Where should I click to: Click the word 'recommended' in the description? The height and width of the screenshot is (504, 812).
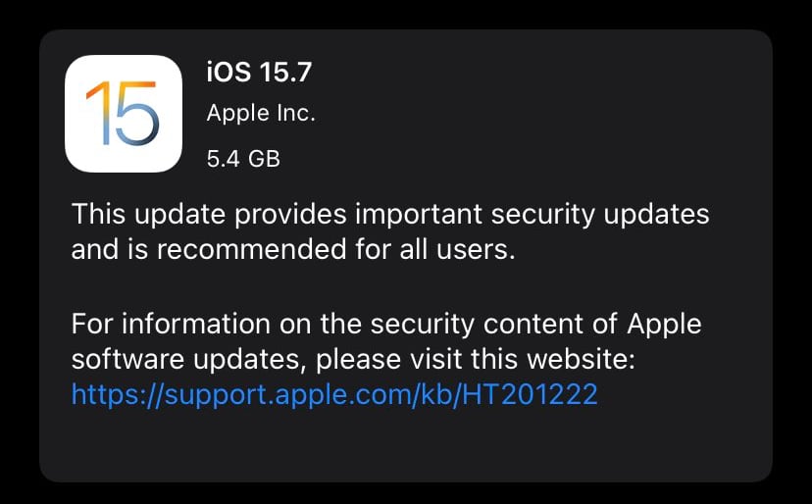click(x=252, y=249)
